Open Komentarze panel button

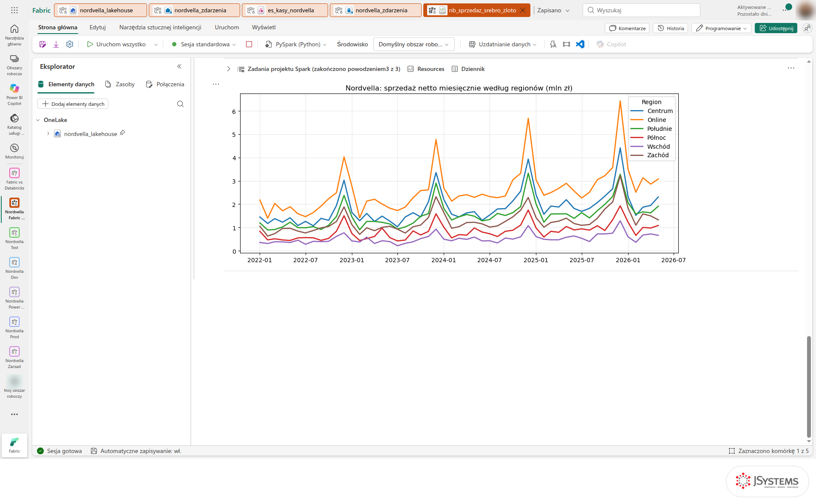coord(627,28)
